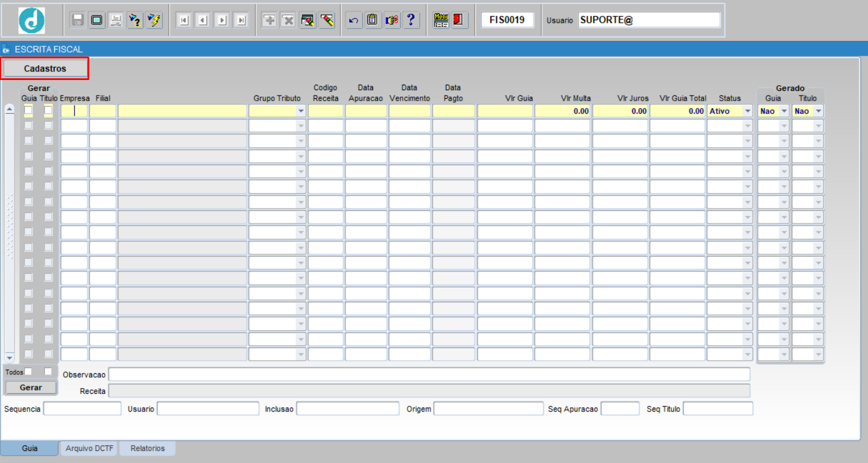Open Status dropdown showing Ativo
The width and height of the screenshot is (868, 463).
point(747,111)
